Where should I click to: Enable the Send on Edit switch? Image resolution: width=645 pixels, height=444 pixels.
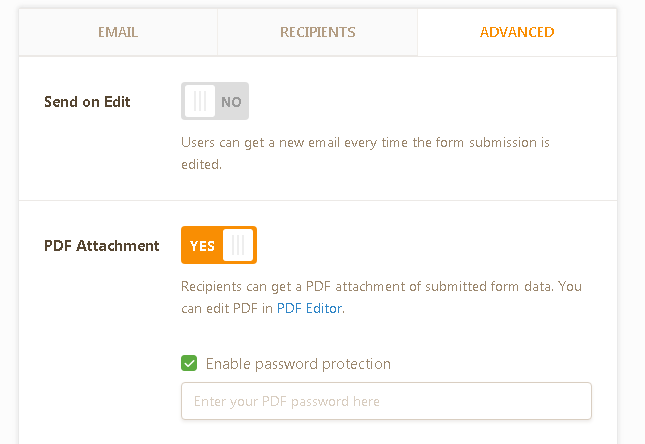pos(215,101)
